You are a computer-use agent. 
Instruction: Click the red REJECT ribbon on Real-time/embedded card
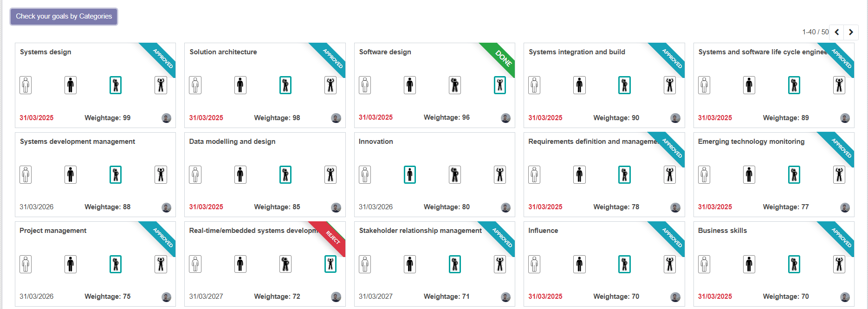click(x=330, y=237)
